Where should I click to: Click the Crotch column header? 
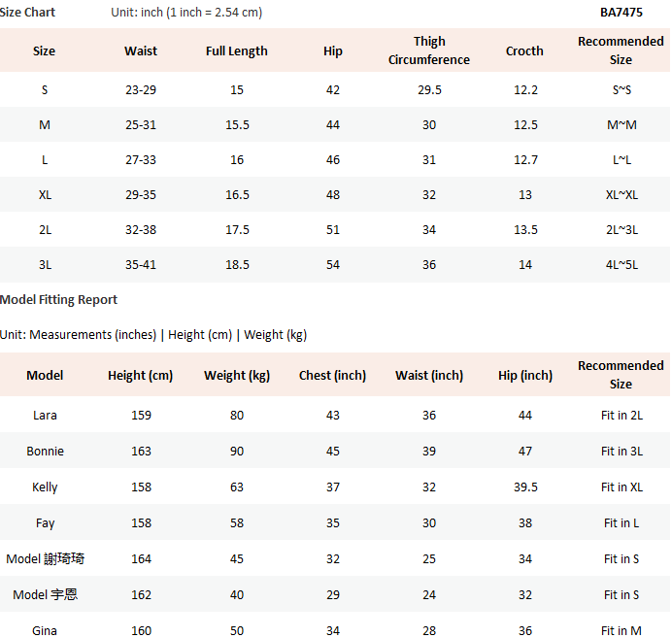pyautogui.click(x=524, y=50)
